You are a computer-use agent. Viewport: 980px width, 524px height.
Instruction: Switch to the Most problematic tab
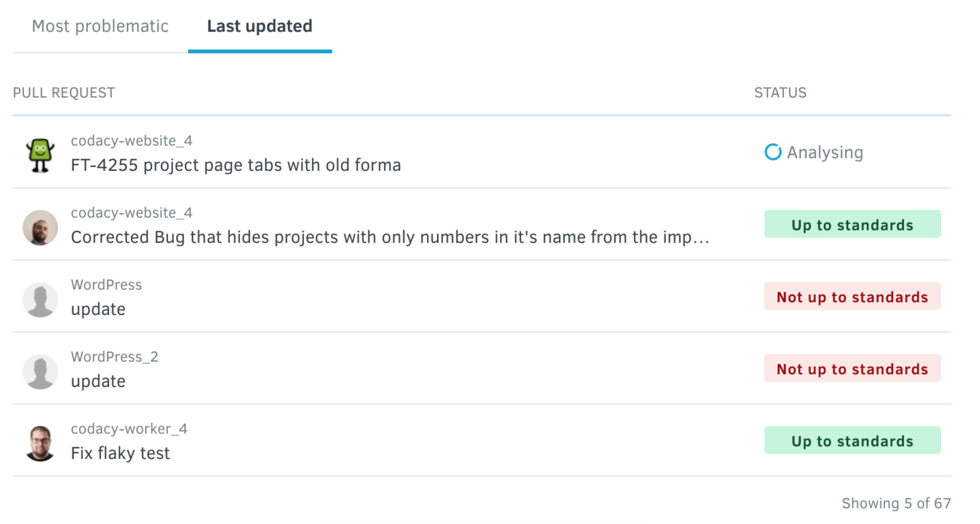tap(100, 26)
